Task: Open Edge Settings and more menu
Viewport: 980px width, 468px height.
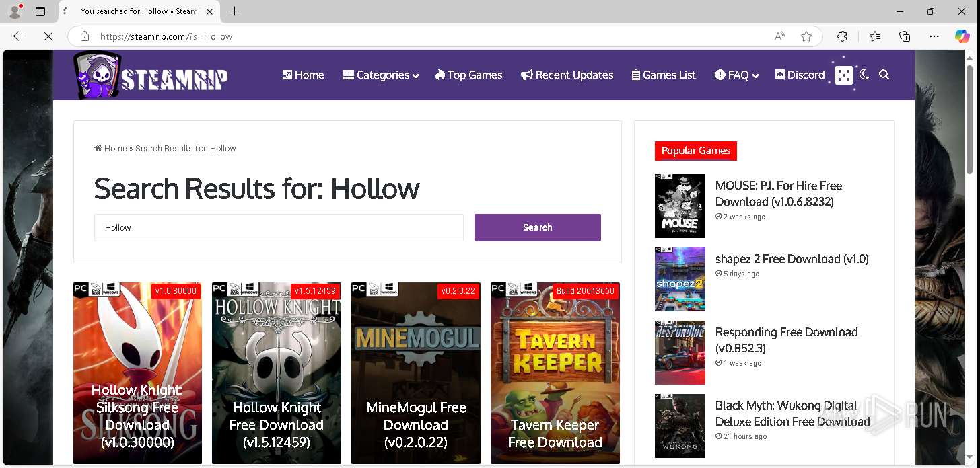Action: 934,36
